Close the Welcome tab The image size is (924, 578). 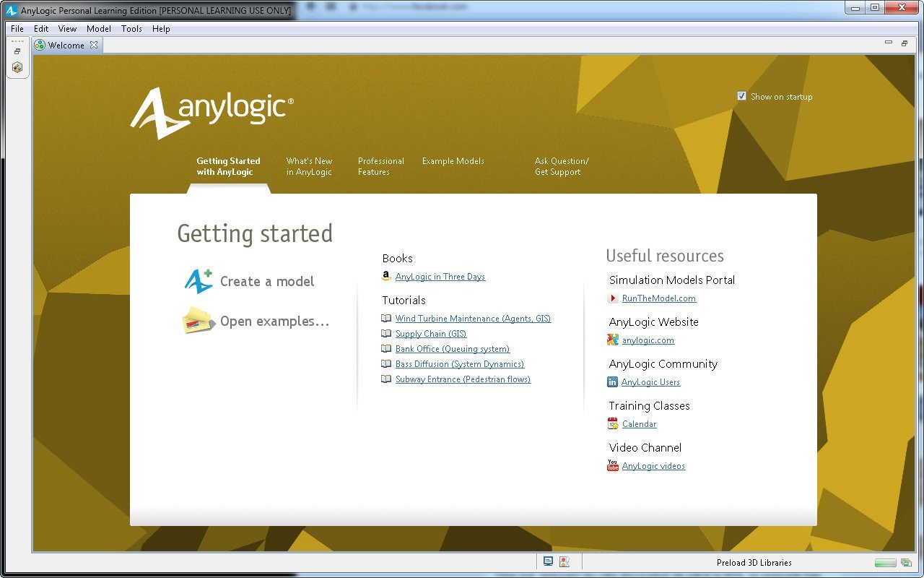click(93, 45)
